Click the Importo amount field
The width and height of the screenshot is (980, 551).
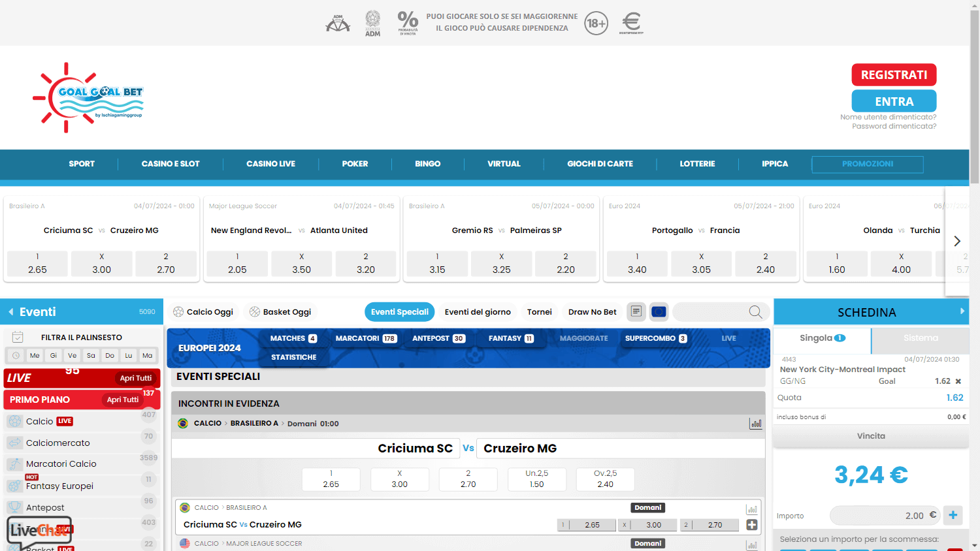pos(884,516)
